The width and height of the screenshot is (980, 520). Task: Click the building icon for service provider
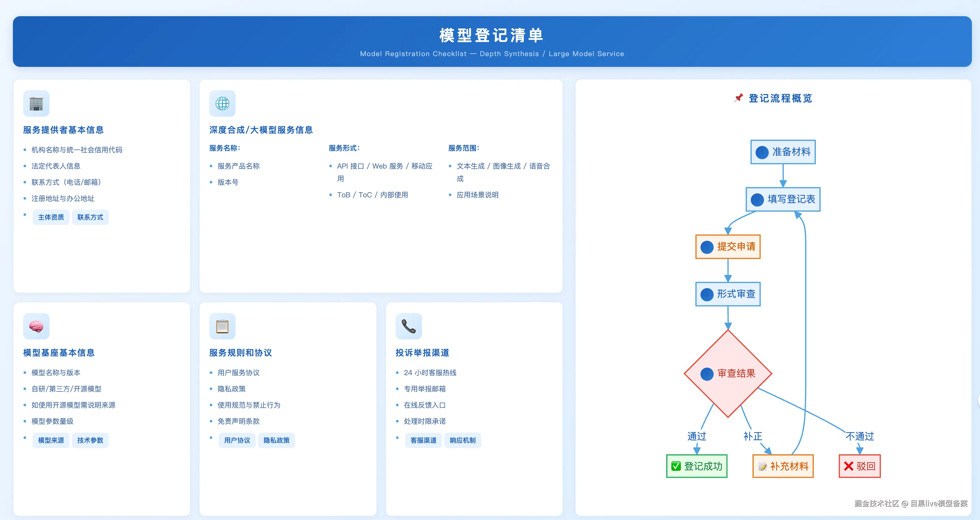click(36, 103)
